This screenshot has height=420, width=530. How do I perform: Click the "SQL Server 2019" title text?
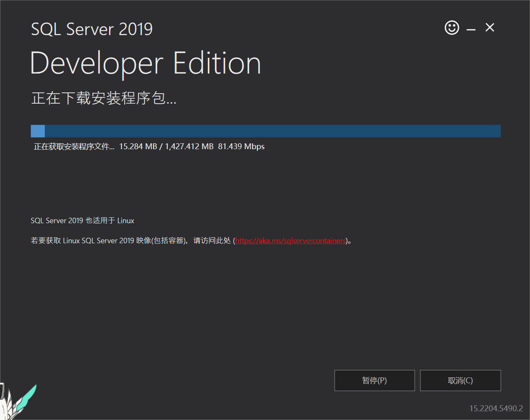pyautogui.click(x=92, y=29)
